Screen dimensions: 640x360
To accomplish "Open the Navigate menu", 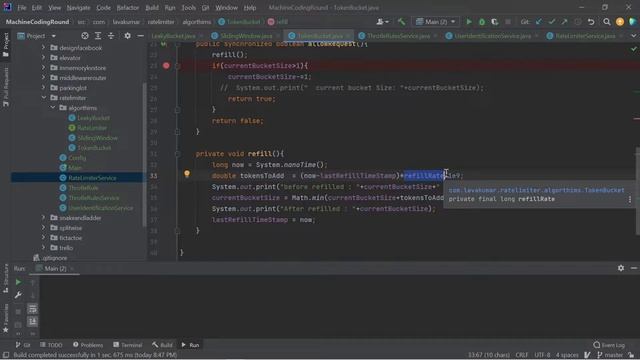I will click(x=78, y=8).
